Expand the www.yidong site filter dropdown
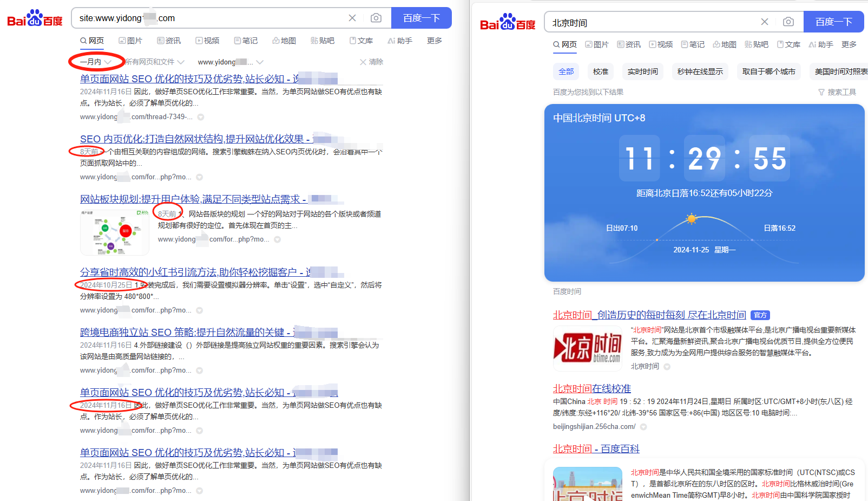This screenshot has height=501, width=868. point(231,62)
